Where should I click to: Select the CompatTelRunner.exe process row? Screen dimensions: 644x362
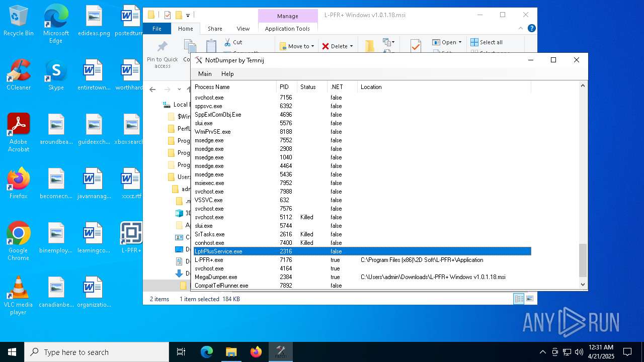tap(362, 286)
